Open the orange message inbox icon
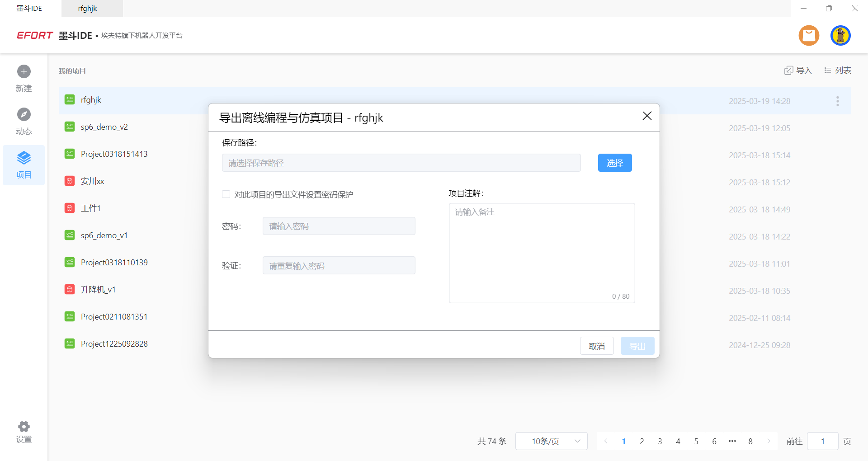 pyautogui.click(x=809, y=35)
